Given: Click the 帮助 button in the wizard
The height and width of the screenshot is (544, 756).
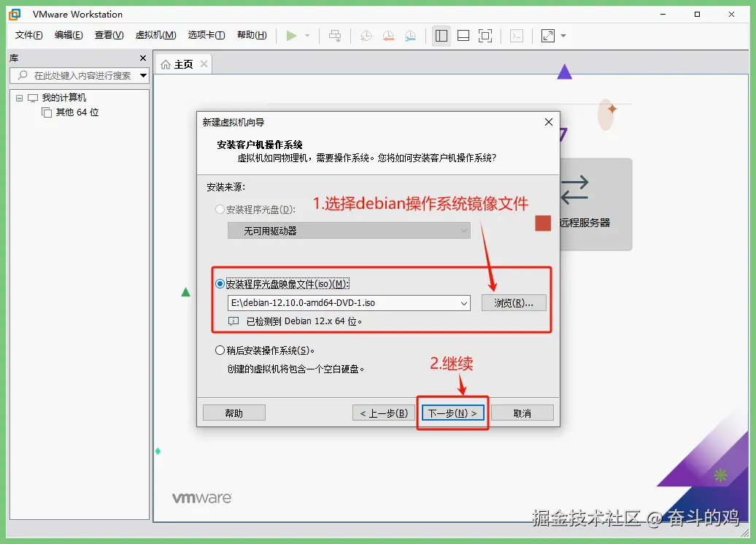Looking at the screenshot, I should (x=234, y=413).
